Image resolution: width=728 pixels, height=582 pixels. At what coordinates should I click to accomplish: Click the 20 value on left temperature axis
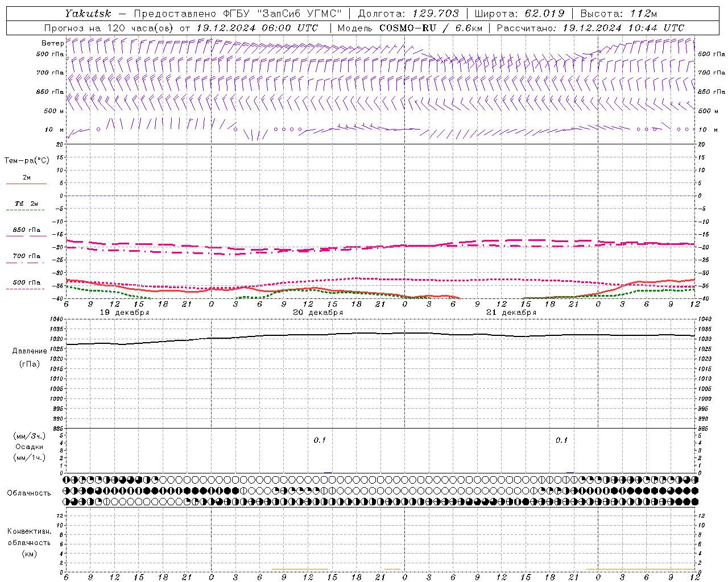[x=61, y=144]
